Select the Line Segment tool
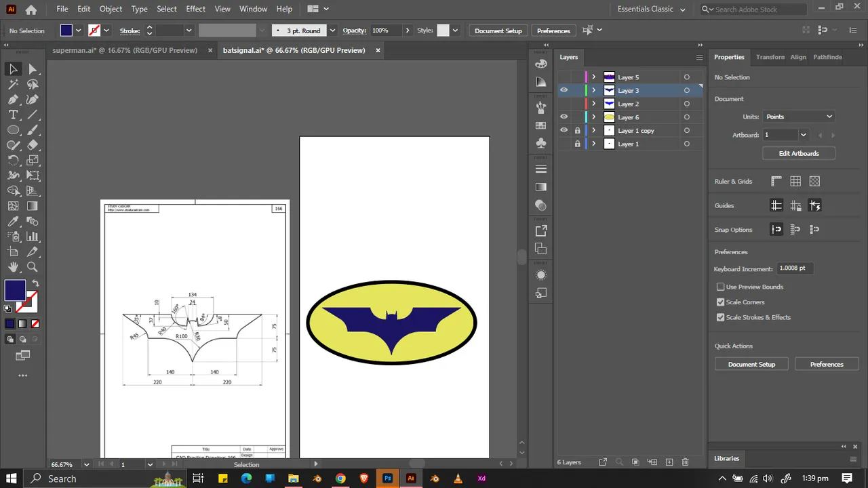The width and height of the screenshot is (868, 488). 33,115
